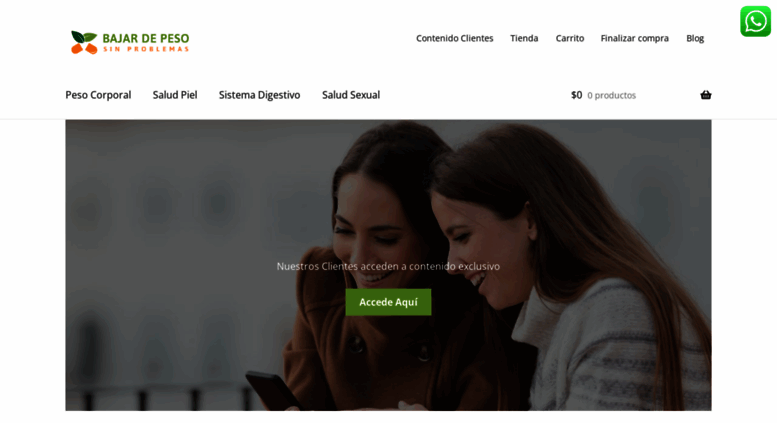Browse the Peso Corporal category
Image resolution: width=777 pixels, height=423 pixels.
tap(98, 95)
